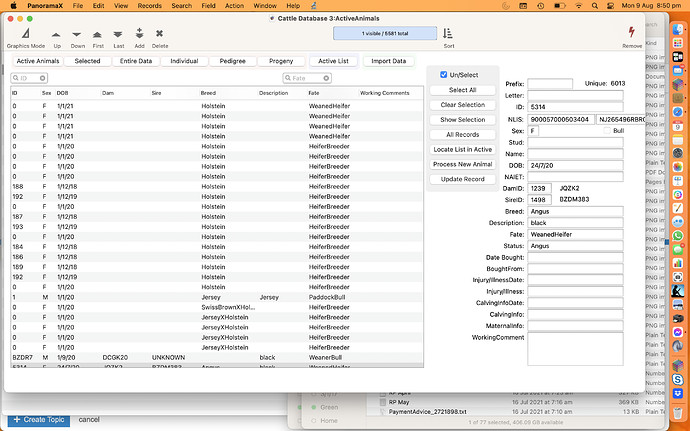Open the File menu
This screenshot has width=690, height=431.
pyautogui.click(x=78, y=6)
